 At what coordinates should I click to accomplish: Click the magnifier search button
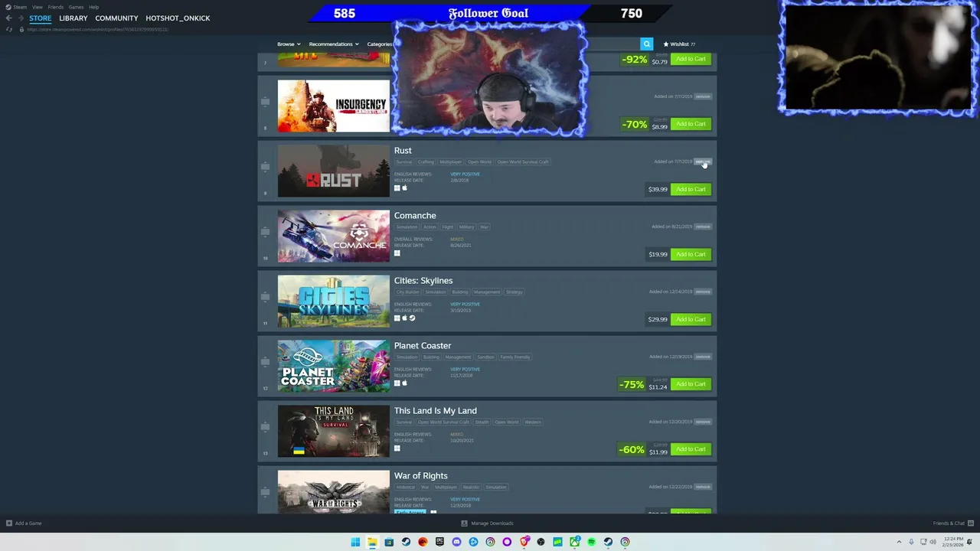647,44
